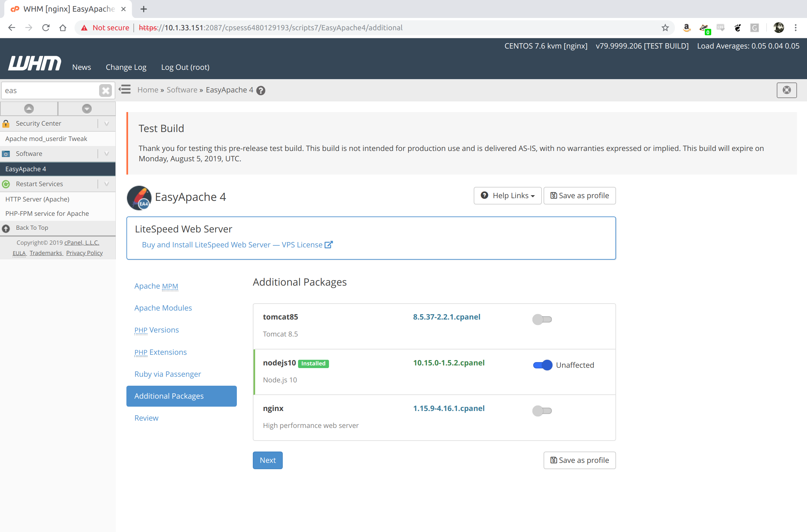This screenshot has width=807, height=532.
Task: Open the Change Log link
Action: tap(126, 67)
